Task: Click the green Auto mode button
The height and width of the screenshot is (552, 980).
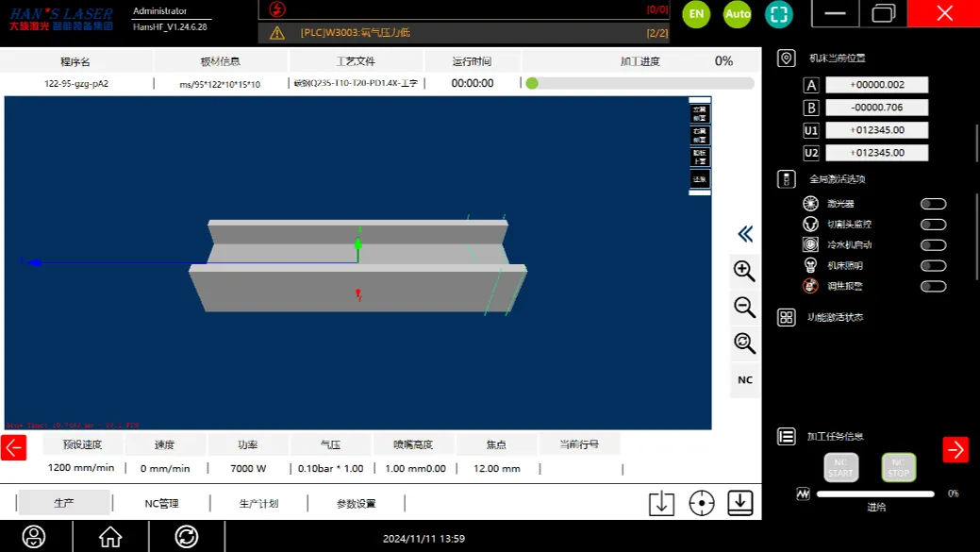Action: [738, 14]
